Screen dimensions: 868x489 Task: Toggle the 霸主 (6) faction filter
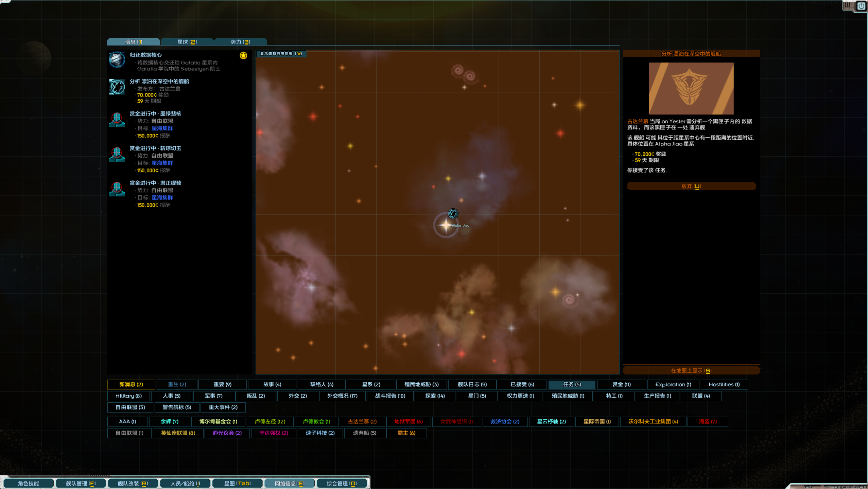(406, 433)
